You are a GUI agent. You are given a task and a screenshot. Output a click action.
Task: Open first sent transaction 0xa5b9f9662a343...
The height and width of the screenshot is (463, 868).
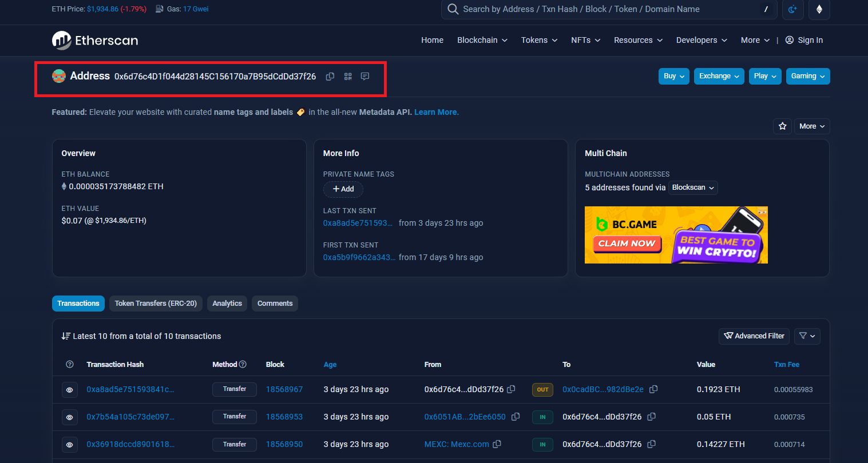pos(359,257)
